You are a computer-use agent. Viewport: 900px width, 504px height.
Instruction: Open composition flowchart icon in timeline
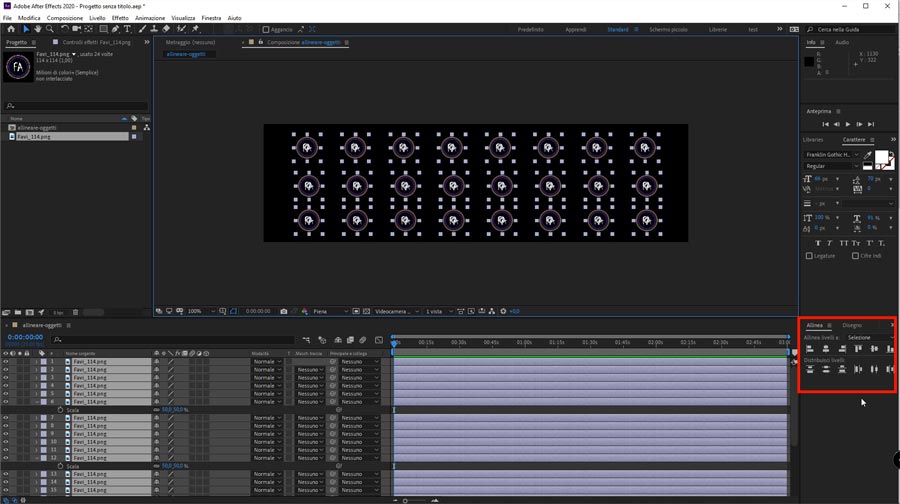point(306,340)
